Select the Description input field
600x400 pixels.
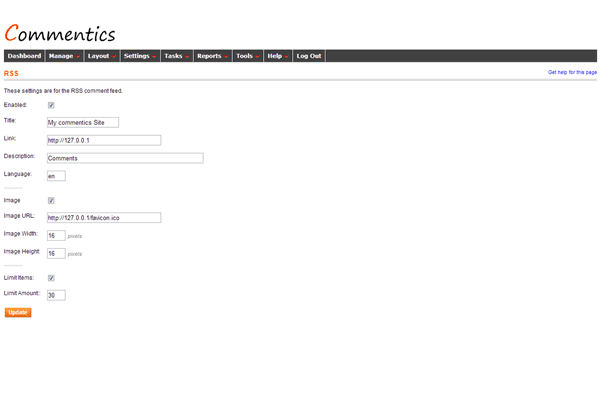(125, 158)
